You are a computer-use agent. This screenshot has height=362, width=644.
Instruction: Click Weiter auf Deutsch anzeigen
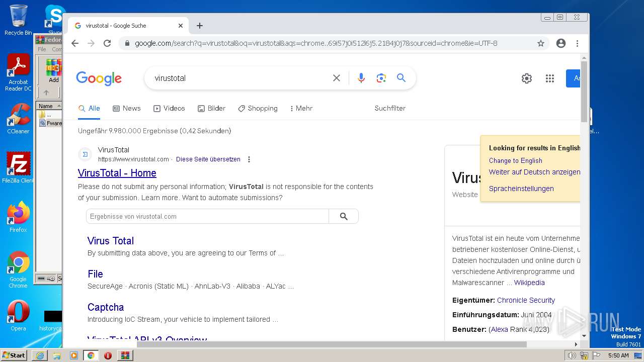coord(534,172)
